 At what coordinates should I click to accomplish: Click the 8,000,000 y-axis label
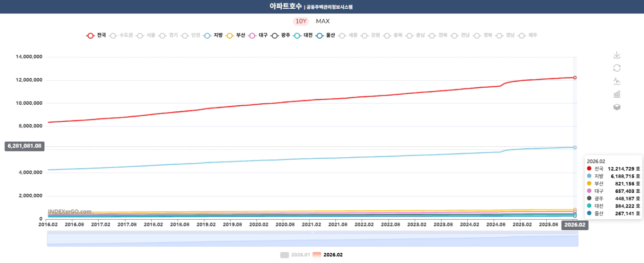pyautogui.click(x=30, y=126)
